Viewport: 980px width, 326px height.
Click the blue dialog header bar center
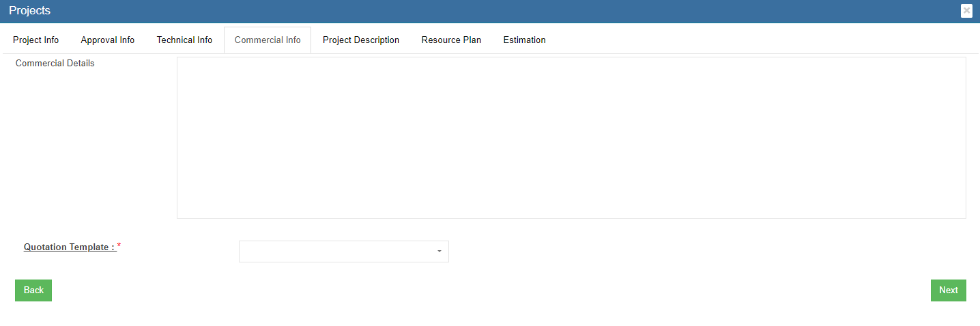pyautogui.click(x=490, y=11)
